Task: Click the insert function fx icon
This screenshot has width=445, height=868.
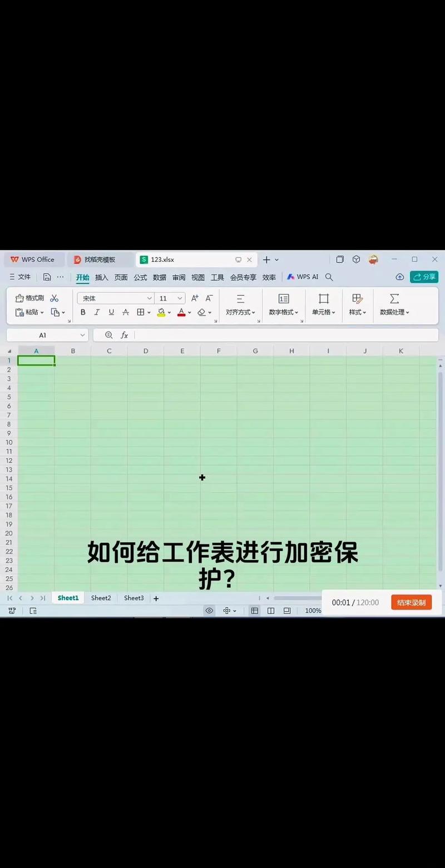Action: tap(124, 335)
